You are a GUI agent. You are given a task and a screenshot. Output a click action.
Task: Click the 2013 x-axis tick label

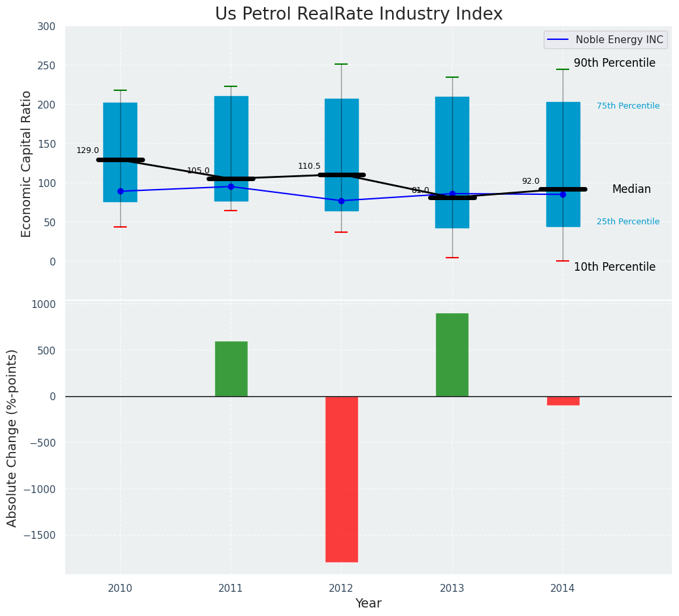[x=452, y=589]
